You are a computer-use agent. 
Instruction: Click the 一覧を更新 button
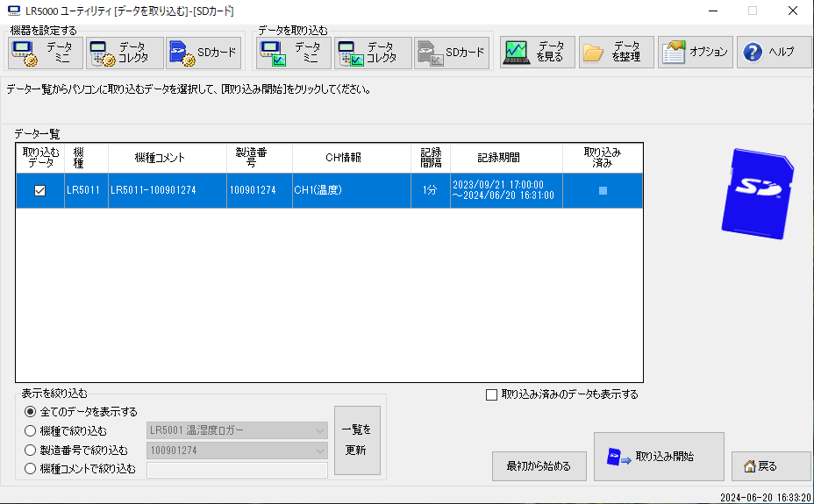(357, 441)
